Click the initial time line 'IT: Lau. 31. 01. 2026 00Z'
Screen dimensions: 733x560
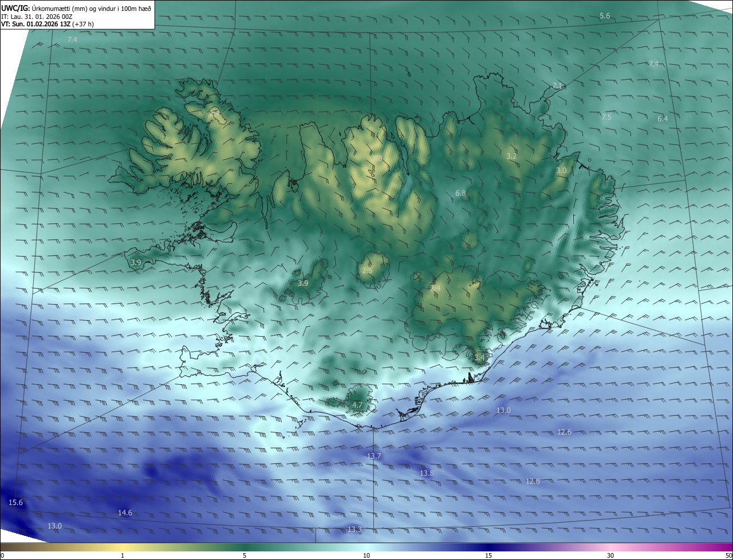[x=37, y=17]
